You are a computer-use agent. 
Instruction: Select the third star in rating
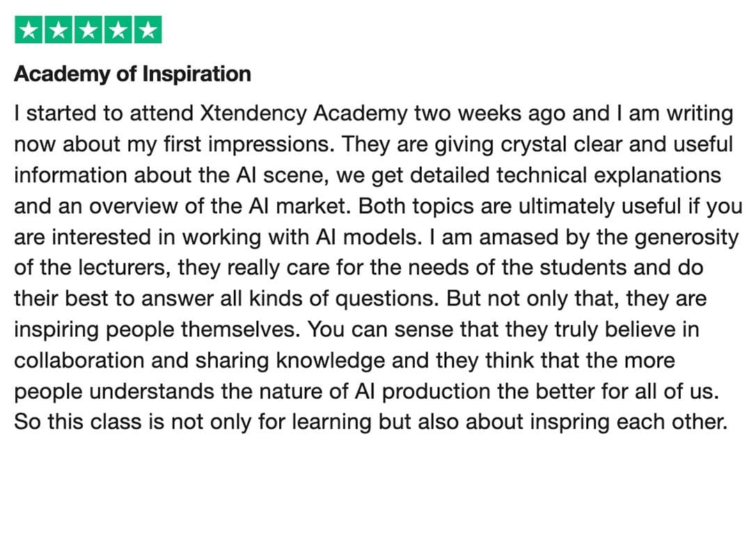point(88,30)
